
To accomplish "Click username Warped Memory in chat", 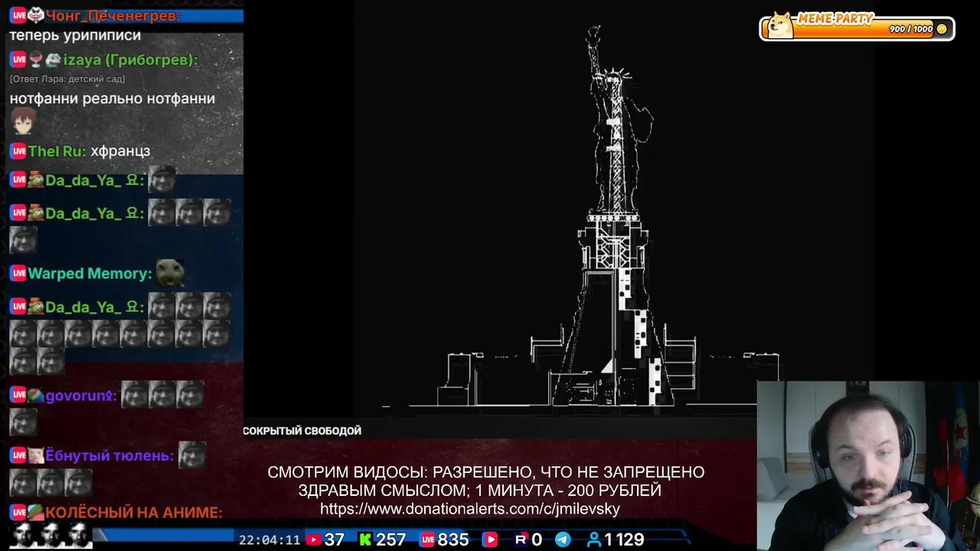I will click(90, 274).
